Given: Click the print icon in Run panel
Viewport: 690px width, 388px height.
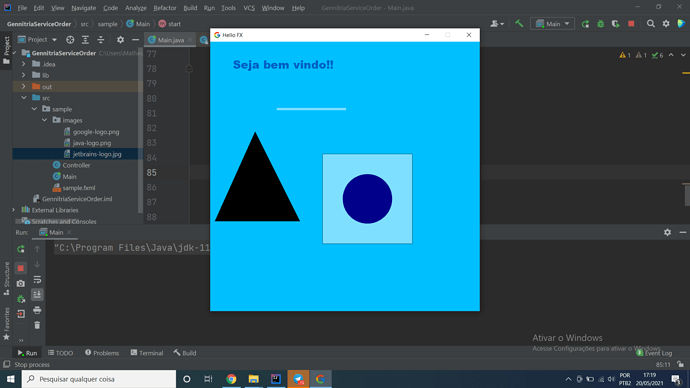Looking at the screenshot, I should tap(37, 310).
